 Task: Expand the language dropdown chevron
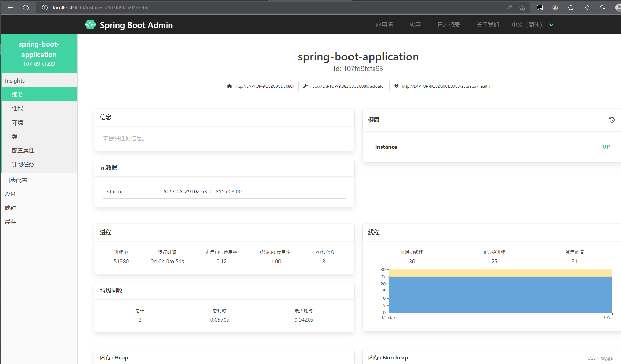[551, 25]
